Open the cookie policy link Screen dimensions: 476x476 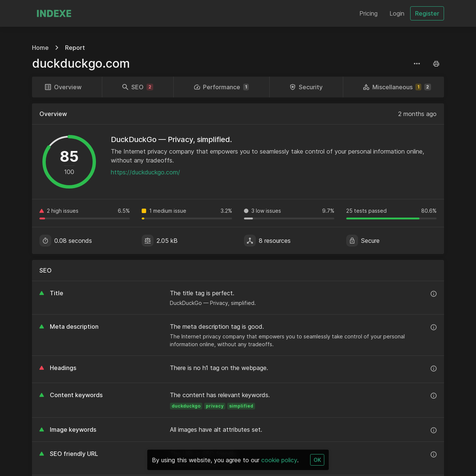279,460
